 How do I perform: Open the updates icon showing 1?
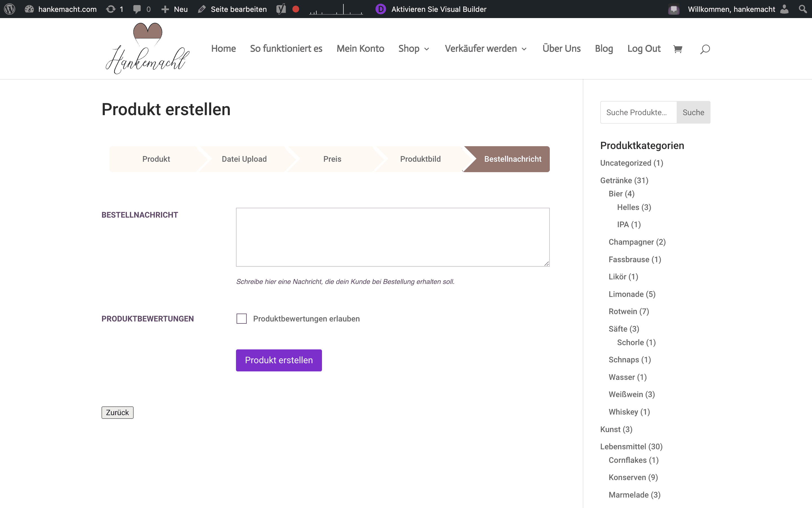(111, 9)
